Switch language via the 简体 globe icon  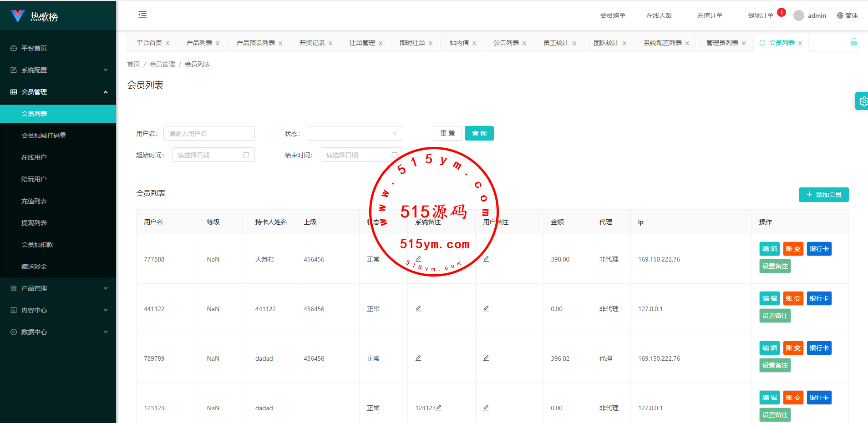[x=840, y=15]
